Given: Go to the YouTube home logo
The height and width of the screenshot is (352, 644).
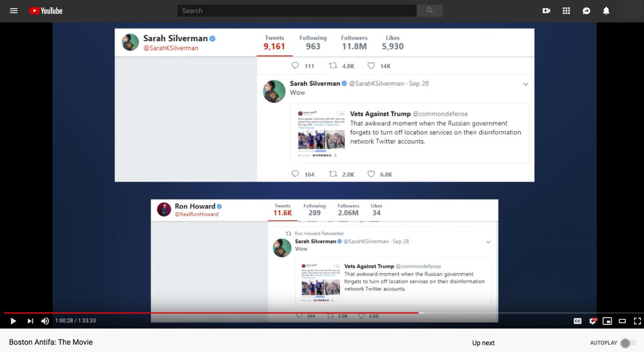Looking at the screenshot, I should tap(46, 11).
